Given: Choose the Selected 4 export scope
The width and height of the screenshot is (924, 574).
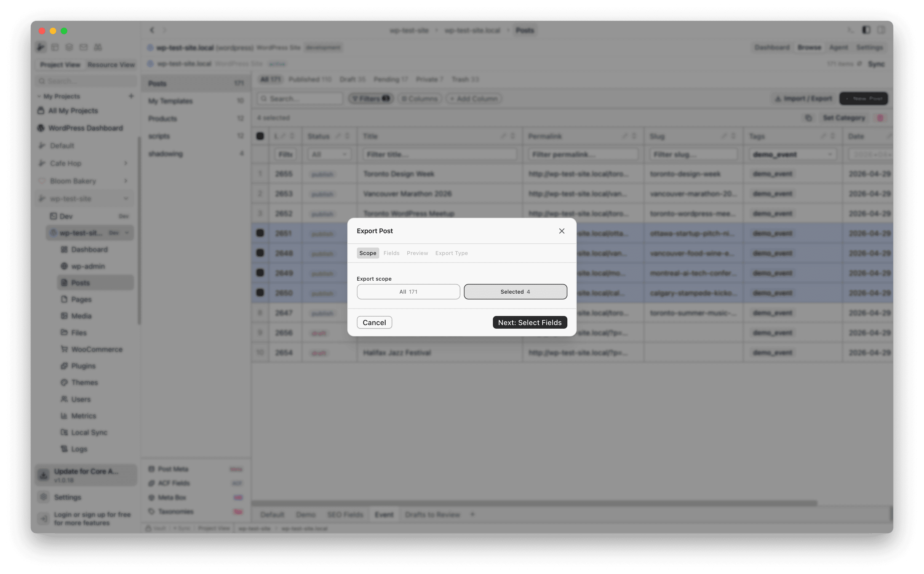Looking at the screenshot, I should pyautogui.click(x=515, y=292).
